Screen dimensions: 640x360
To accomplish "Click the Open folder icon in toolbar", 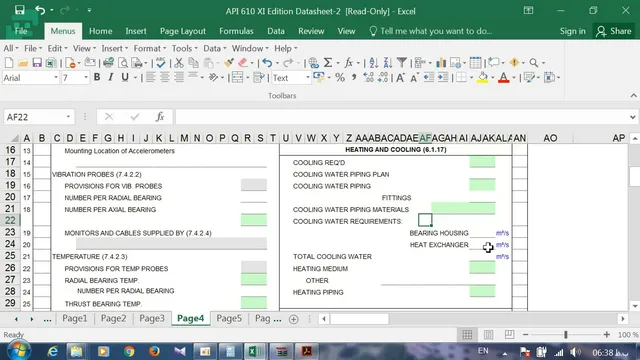I will pos(23,62).
